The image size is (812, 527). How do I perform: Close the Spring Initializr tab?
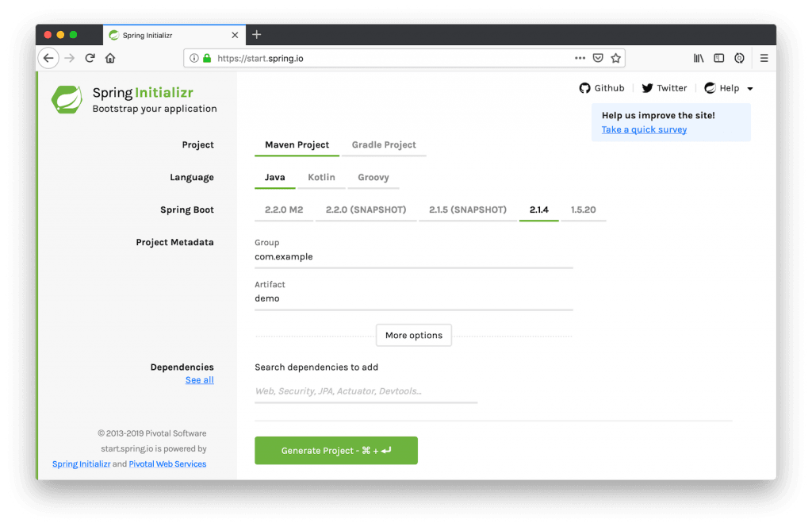pos(235,35)
